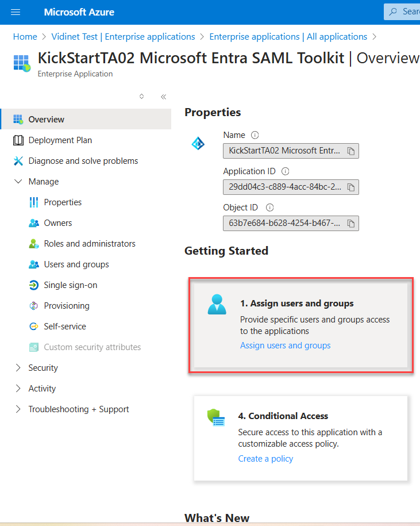Click the Assign users and groups link

285,345
